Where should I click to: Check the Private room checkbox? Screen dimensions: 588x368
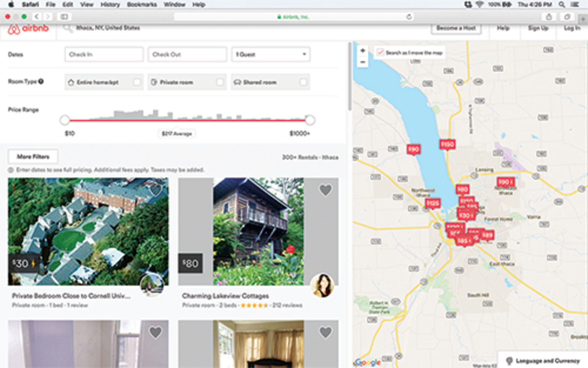pyautogui.click(x=220, y=82)
